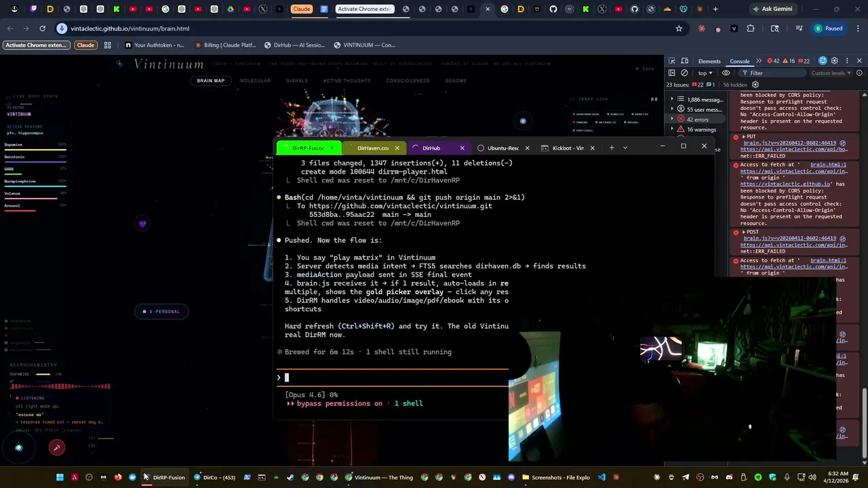Screen dimensions: 868x488
Task: Bookmark this page with the star icon
Action: coord(679,28)
